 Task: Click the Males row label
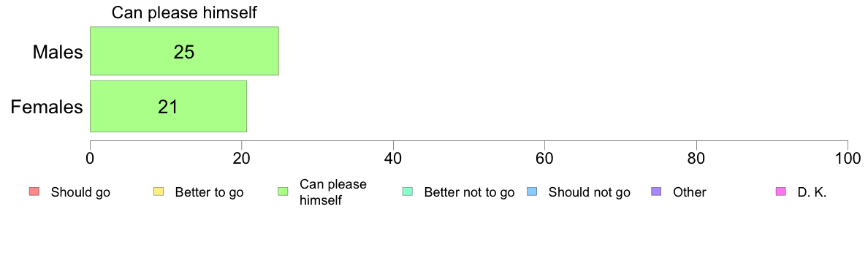pos(58,52)
